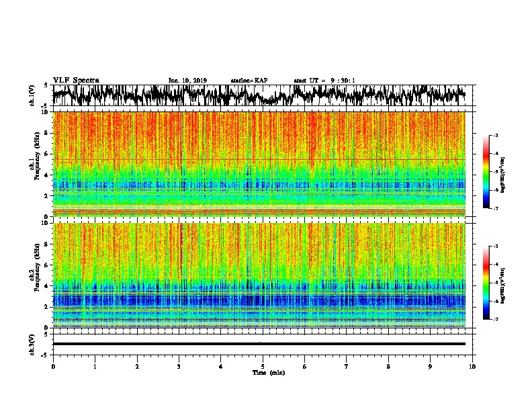
Task: Click the "start UT = 9:30:1" header text
Action: pyautogui.click(x=324, y=81)
